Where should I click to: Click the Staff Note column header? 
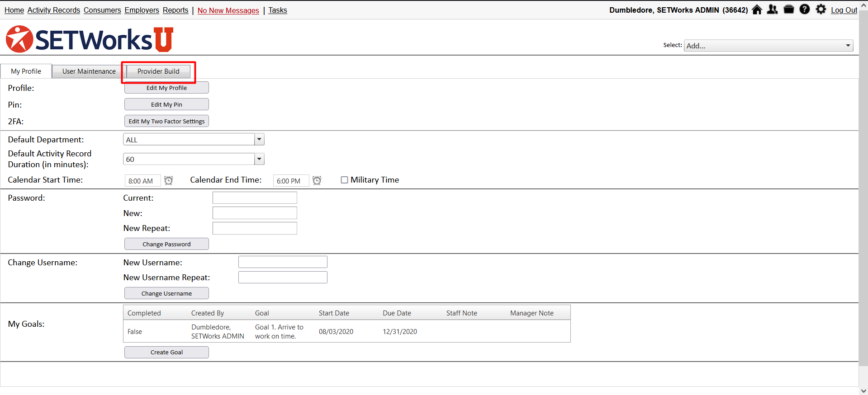(x=461, y=313)
